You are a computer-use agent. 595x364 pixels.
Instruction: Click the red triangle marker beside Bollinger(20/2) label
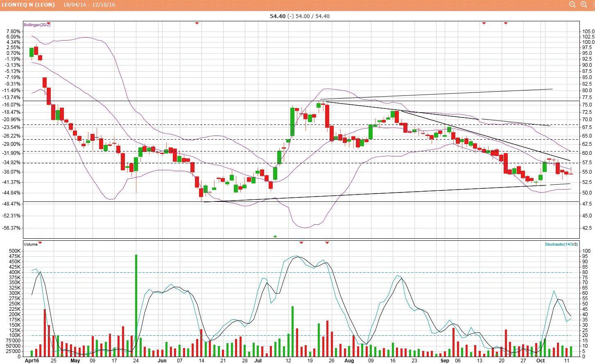(x=49, y=23)
